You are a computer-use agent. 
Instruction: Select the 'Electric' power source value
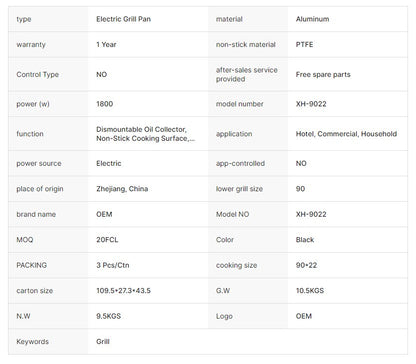click(109, 163)
